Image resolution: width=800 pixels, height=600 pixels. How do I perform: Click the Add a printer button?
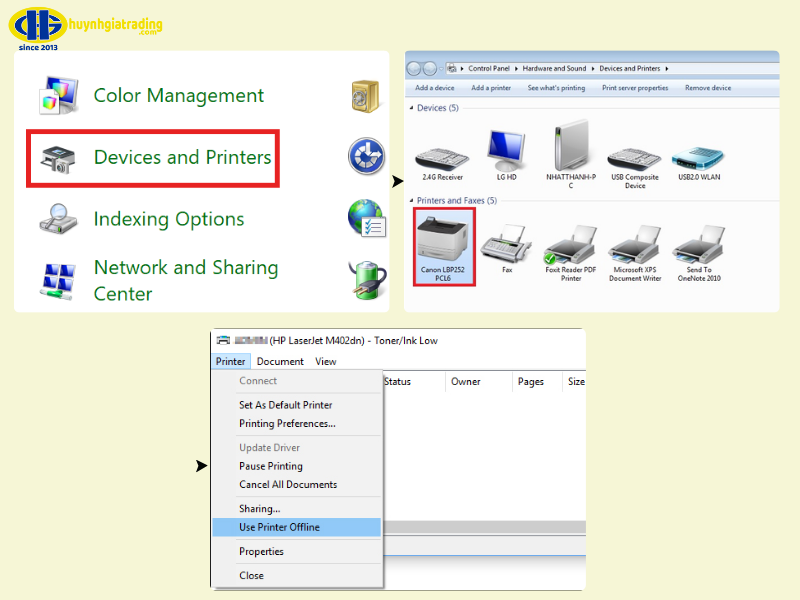click(491, 88)
